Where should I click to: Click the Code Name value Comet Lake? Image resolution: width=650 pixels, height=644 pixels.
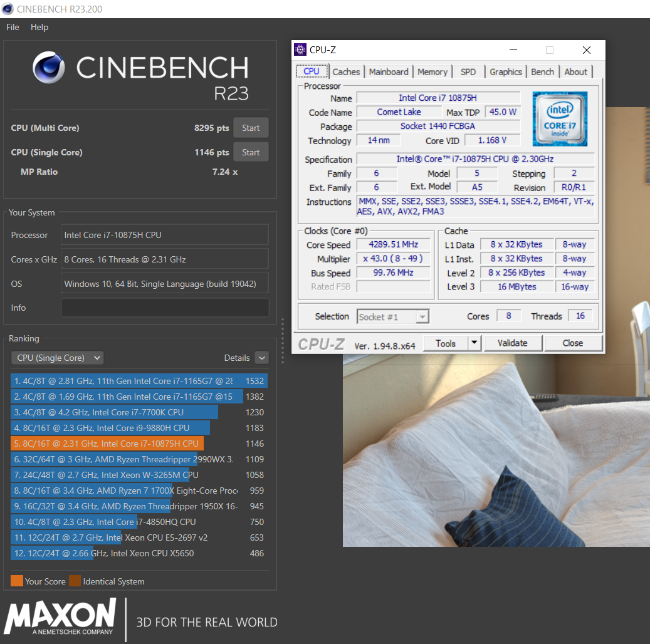(x=399, y=112)
